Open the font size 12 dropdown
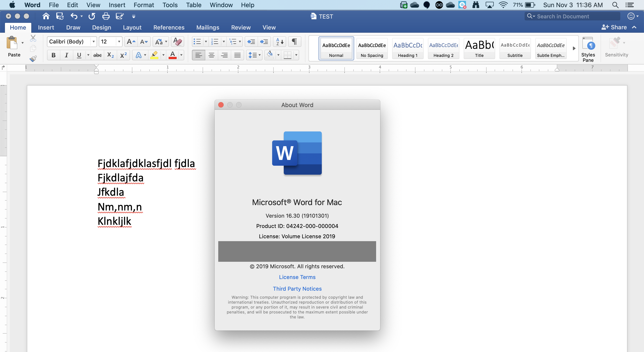 tap(119, 42)
